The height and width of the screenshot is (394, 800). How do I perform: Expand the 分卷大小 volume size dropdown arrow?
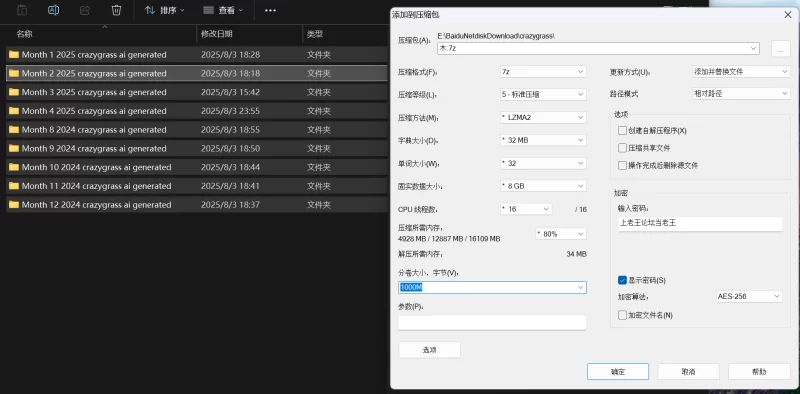point(580,287)
